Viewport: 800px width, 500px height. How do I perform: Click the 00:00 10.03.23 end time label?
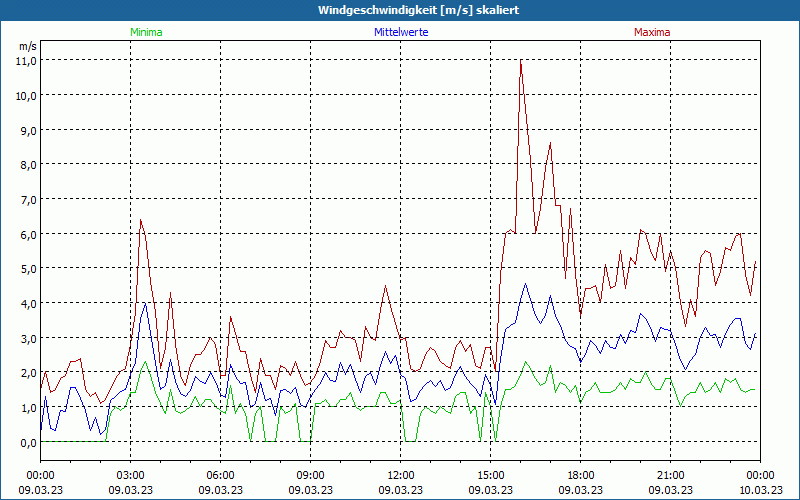point(760,482)
